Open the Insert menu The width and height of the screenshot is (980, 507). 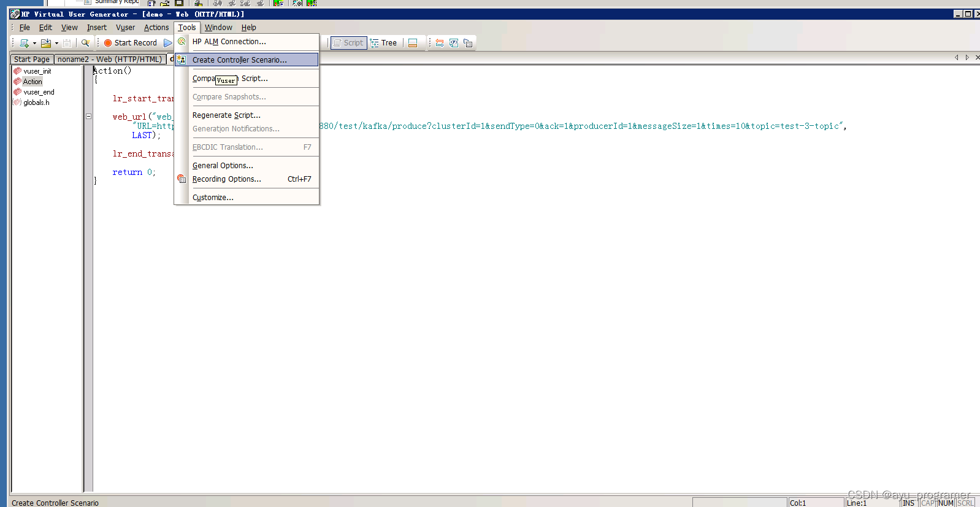96,28
